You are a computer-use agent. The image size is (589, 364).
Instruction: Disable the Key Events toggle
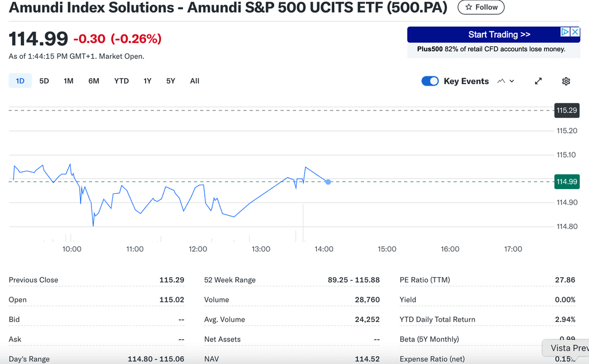[430, 81]
